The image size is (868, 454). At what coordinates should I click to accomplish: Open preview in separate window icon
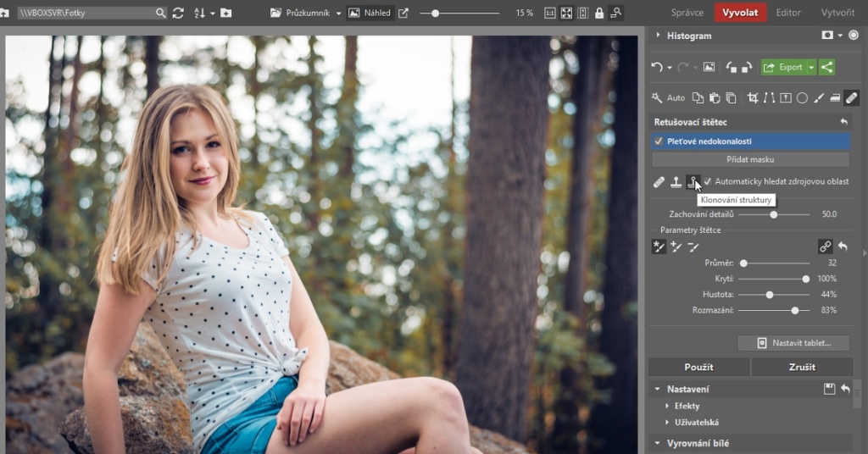pyautogui.click(x=403, y=13)
